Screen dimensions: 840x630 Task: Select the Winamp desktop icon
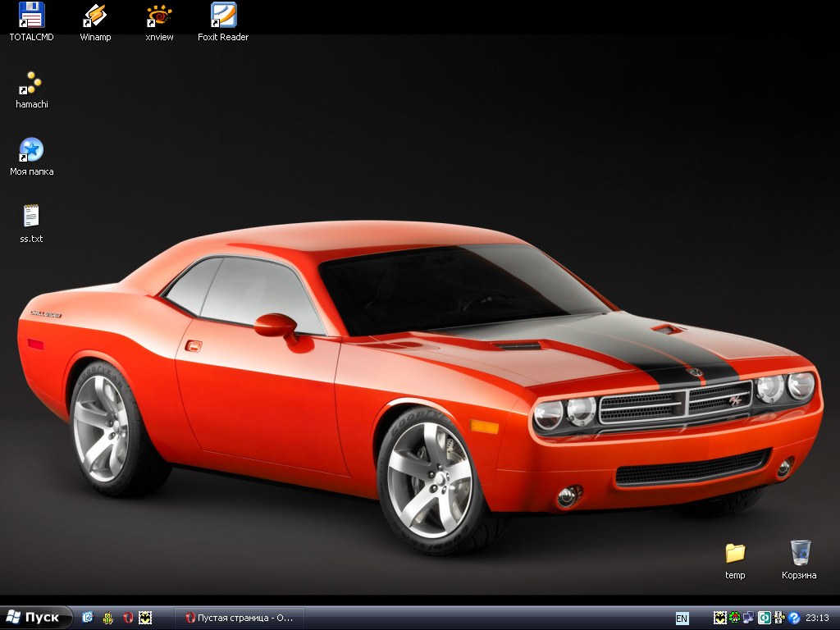(95, 15)
